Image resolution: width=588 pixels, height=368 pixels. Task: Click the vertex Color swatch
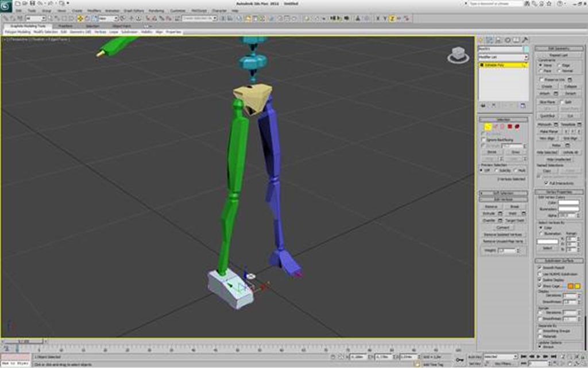point(568,202)
